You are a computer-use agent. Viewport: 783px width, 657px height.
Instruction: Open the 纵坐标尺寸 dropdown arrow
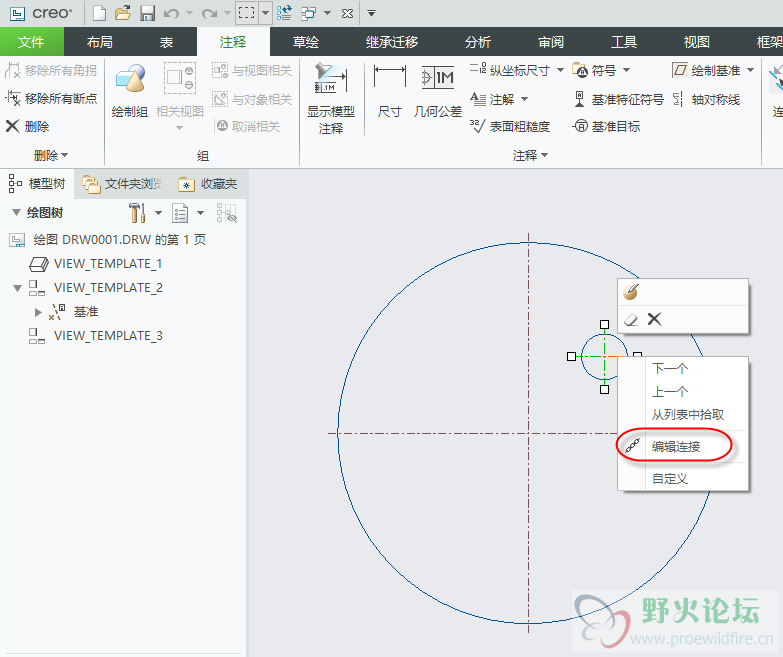click(x=560, y=70)
